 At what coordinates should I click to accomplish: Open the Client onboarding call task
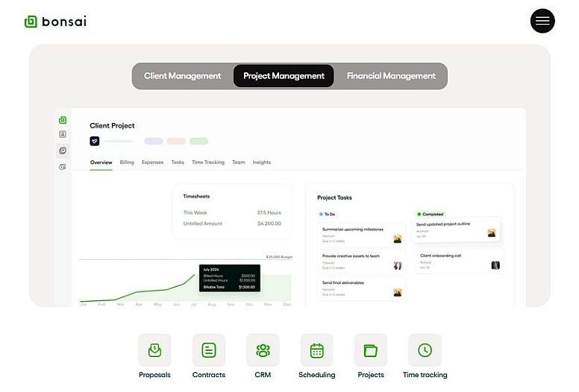pos(460,261)
